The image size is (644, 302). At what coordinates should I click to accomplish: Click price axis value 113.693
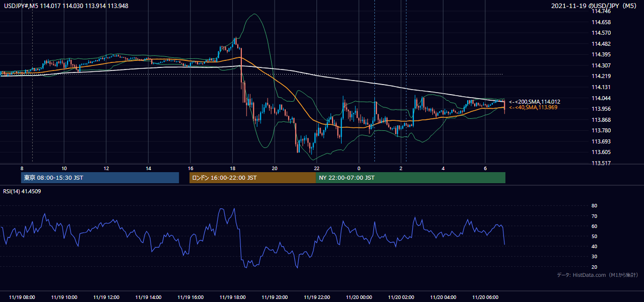[x=601, y=141]
